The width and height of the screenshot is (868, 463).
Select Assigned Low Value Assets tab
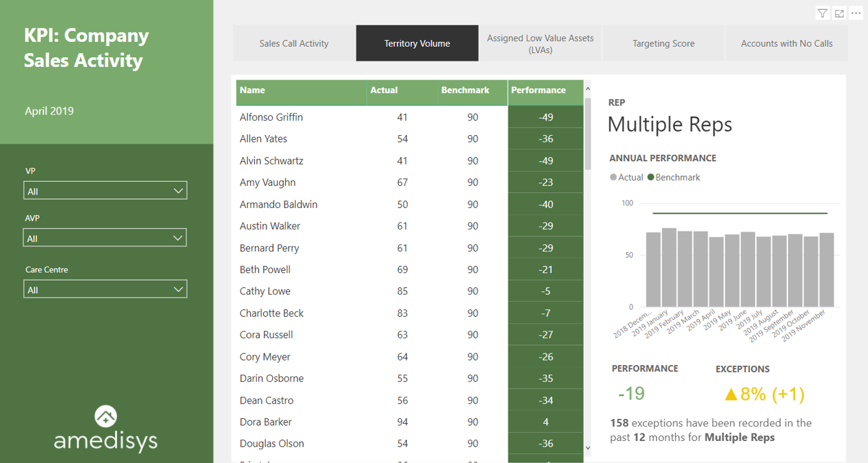coord(540,43)
